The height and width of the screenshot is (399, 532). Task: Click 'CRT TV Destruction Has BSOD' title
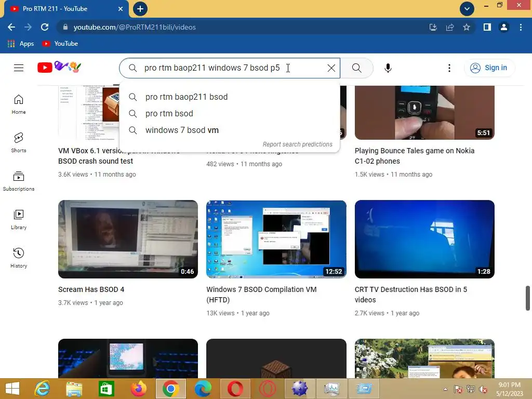pyautogui.click(x=411, y=295)
